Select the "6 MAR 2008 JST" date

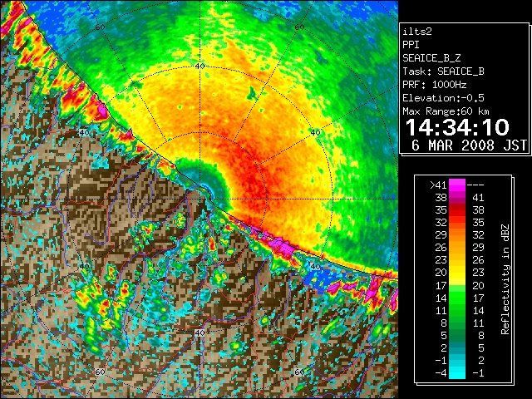469,145
